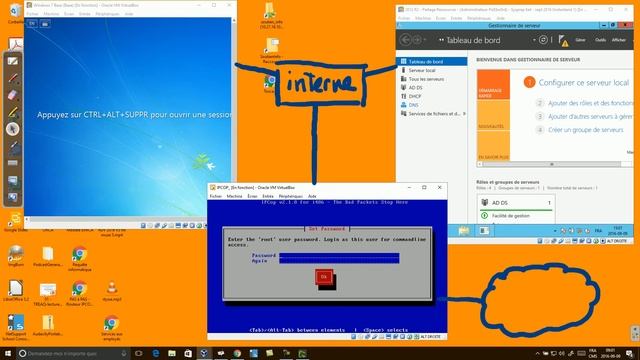
Task: Click the EN language button on Windows 7 login
Action: click(x=32, y=24)
